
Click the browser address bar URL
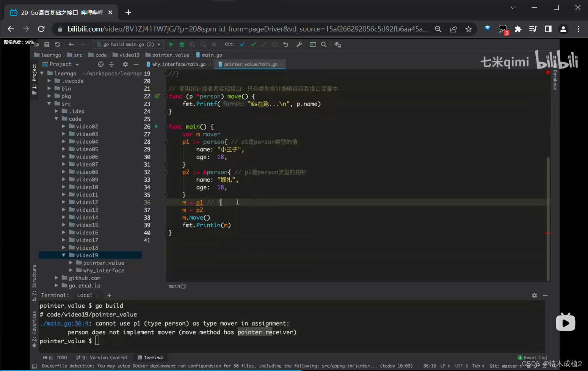point(248,29)
